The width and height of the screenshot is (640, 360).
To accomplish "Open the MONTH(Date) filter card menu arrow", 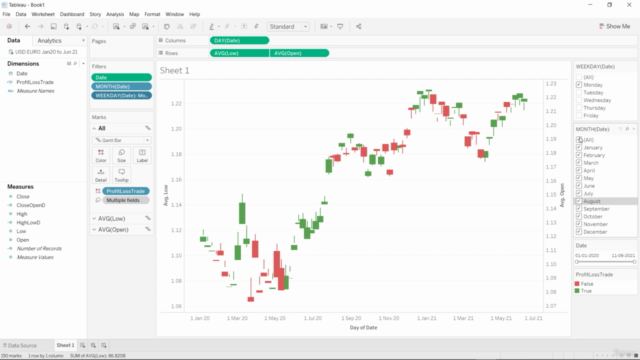I will pos(634,129).
